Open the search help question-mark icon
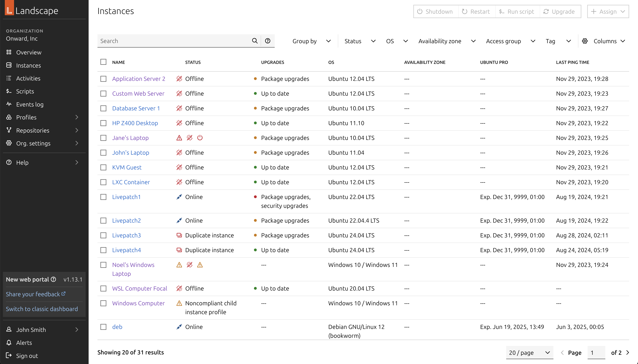638x364 pixels. [x=267, y=41]
